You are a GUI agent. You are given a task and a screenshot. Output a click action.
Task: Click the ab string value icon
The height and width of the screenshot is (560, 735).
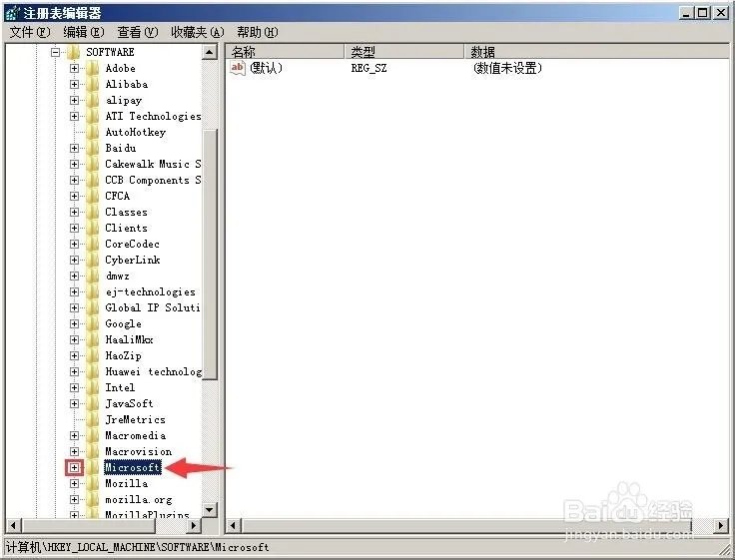238,68
